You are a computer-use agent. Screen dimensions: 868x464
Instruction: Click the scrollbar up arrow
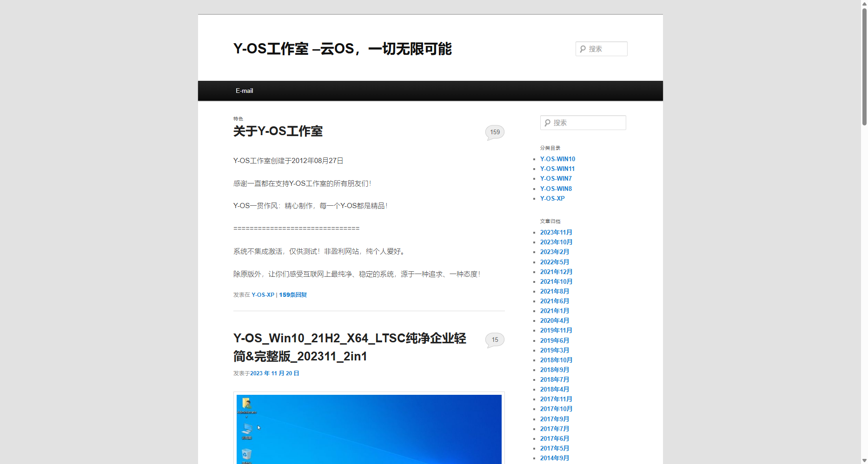coord(864,3)
